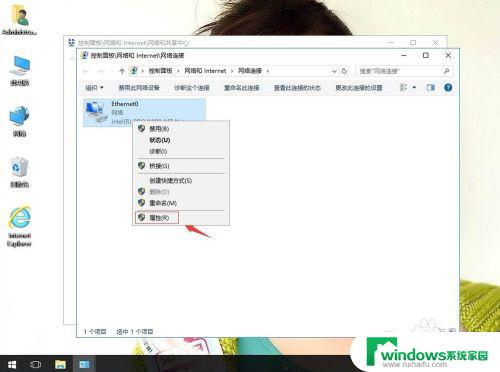Click the search magnifier icon
Viewport: 500px width, 372px height.
point(446,71)
